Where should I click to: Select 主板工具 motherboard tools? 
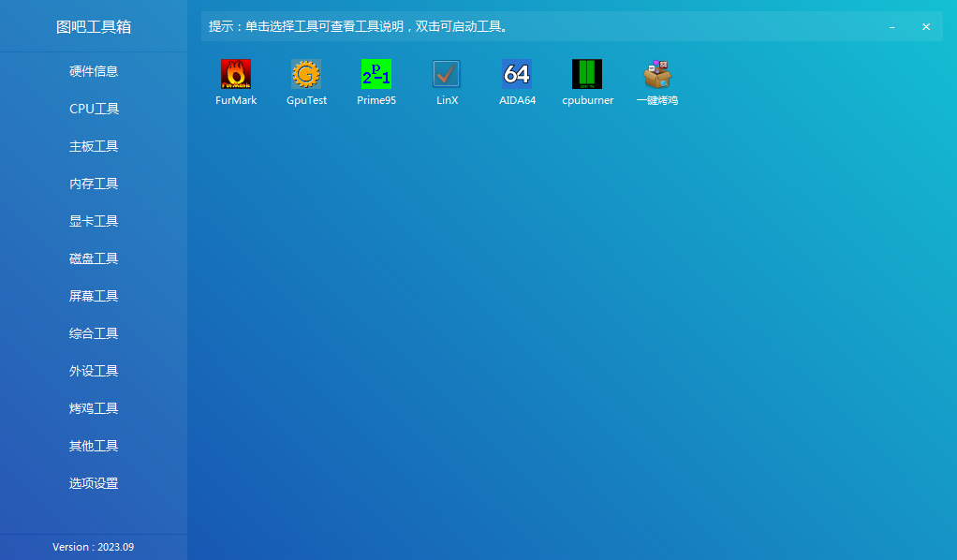coord(94,146)
